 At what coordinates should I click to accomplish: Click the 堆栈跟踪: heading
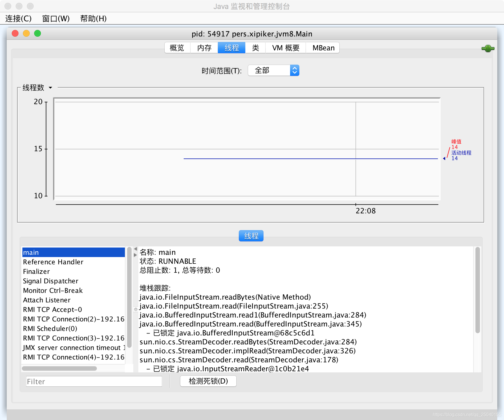155,288
